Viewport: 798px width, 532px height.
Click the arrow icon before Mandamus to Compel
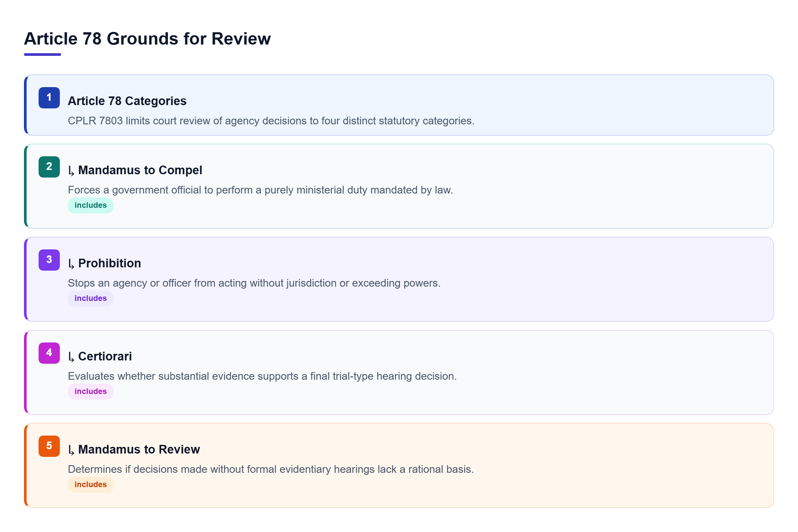tap(71, 171)
